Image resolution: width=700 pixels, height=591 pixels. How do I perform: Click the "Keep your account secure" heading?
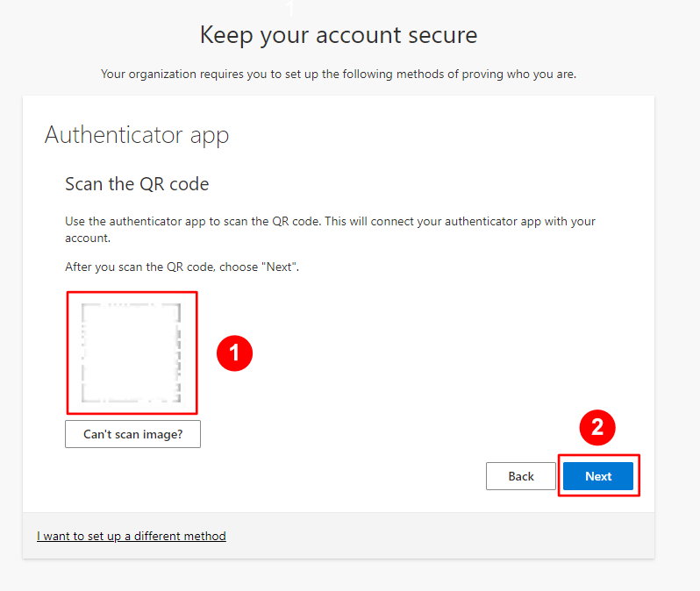coord(339,35)
